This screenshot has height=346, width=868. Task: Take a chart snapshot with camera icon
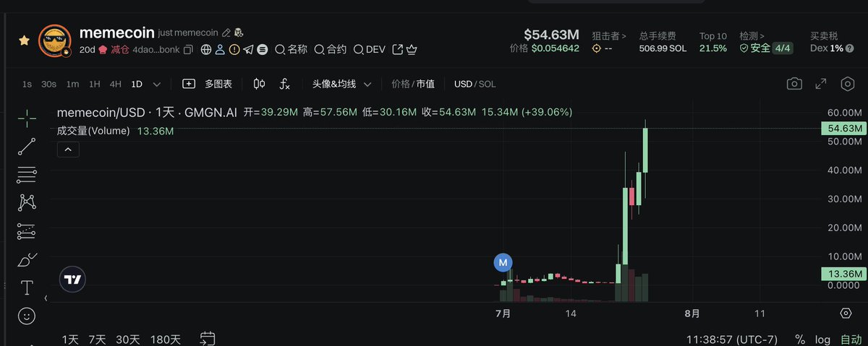pyautogui.click(x=794, y=84)
